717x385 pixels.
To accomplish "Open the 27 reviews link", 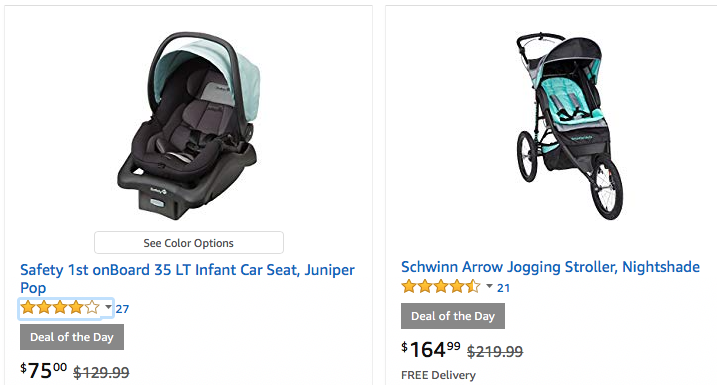I will pyautogui.click(x=122, y=309).
